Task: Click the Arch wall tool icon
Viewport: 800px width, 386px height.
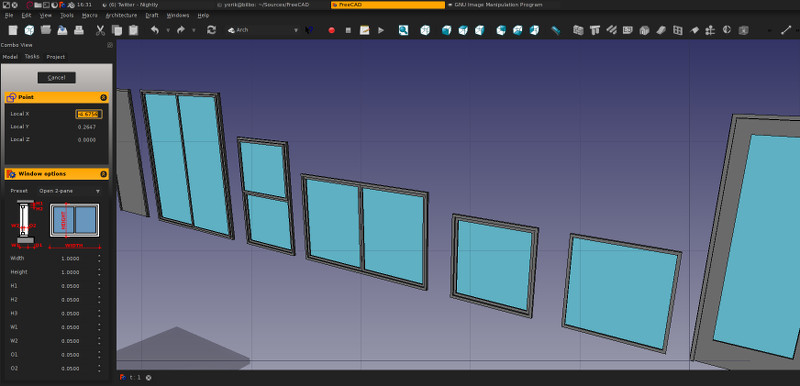Action: pyautogui.click(x=578, y=31)
